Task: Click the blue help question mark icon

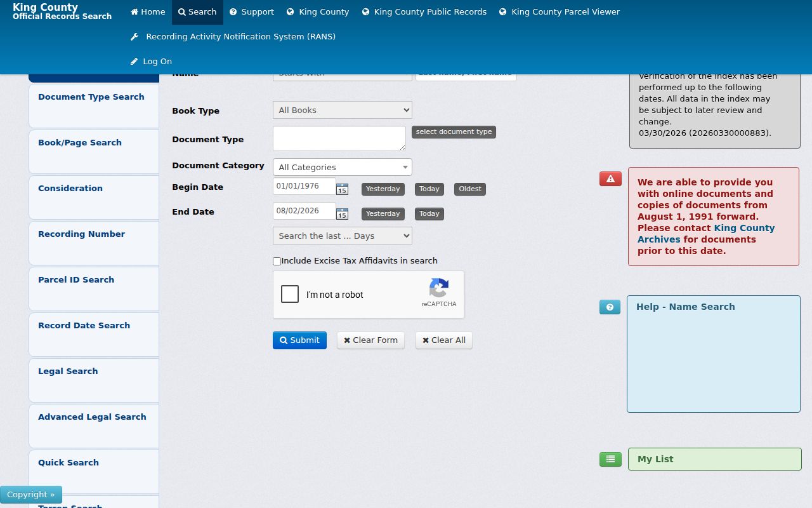Action: pyautogui.click(x=610, y=307)
